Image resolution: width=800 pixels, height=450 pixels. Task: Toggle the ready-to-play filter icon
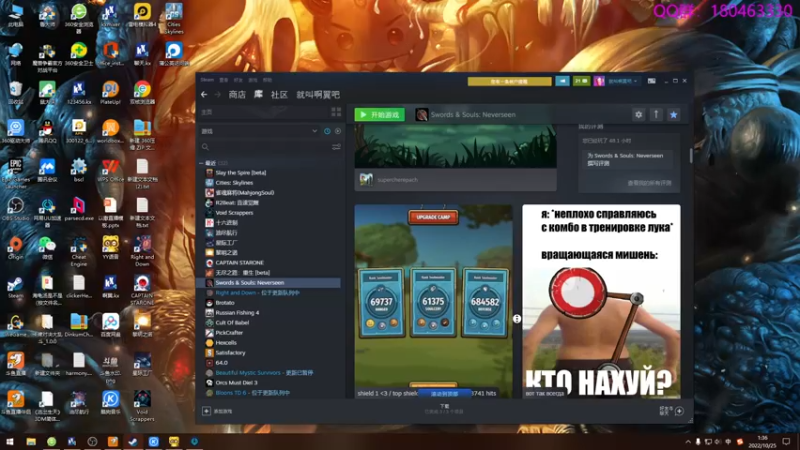(x=338, y=131)
